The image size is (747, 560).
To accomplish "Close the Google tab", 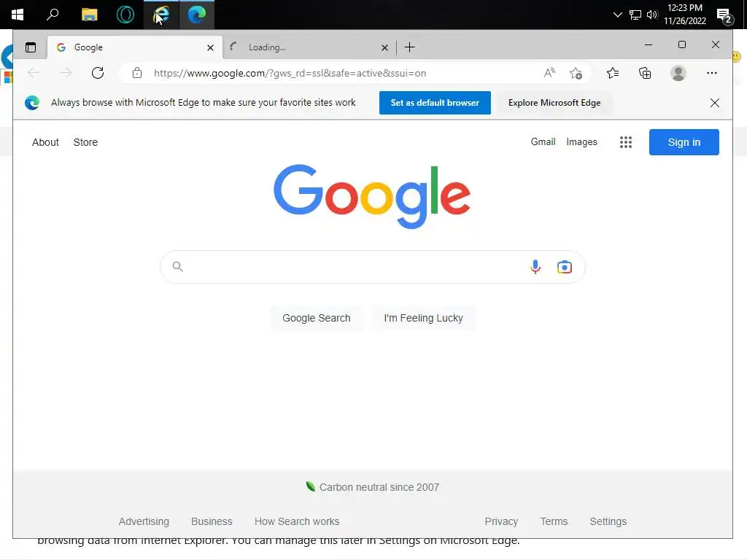I will [210, 47].
